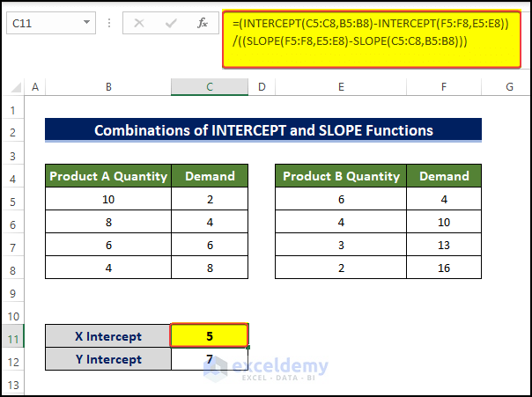Click cell C6 containing 4
The image size is (532, 397).
pyautogui.click(x=210, y=222)
